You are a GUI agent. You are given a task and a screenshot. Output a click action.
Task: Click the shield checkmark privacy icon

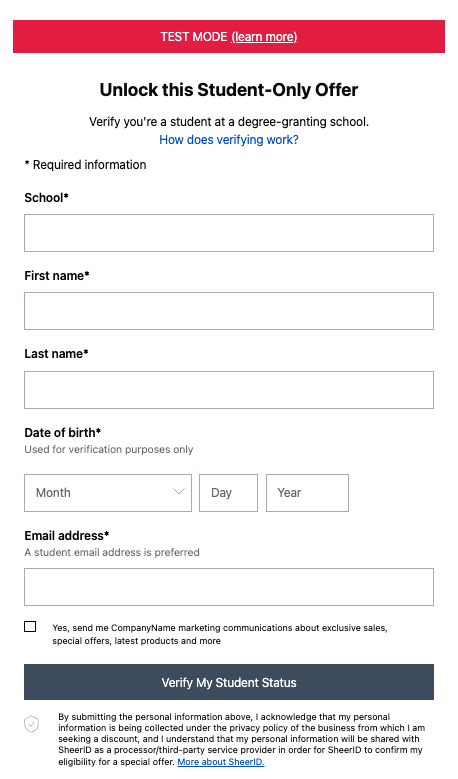click(x=31, y=724)
